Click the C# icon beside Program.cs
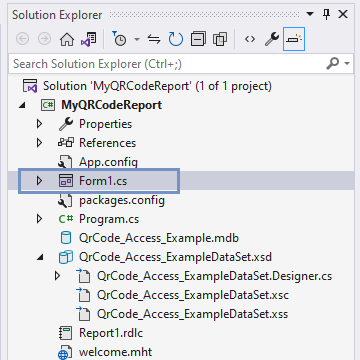Image resolution: width=360 pixels, height=360 pixels. pyautogui.click(x=66, y=219)
